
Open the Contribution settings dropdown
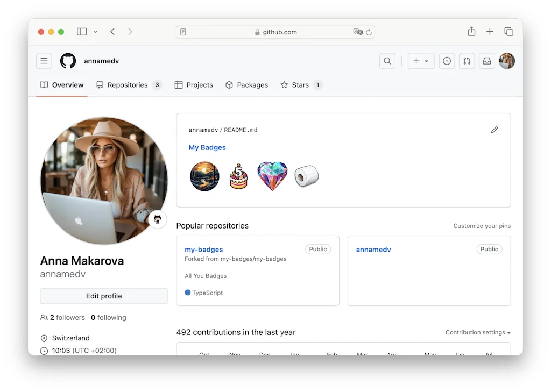pos(478,332)
